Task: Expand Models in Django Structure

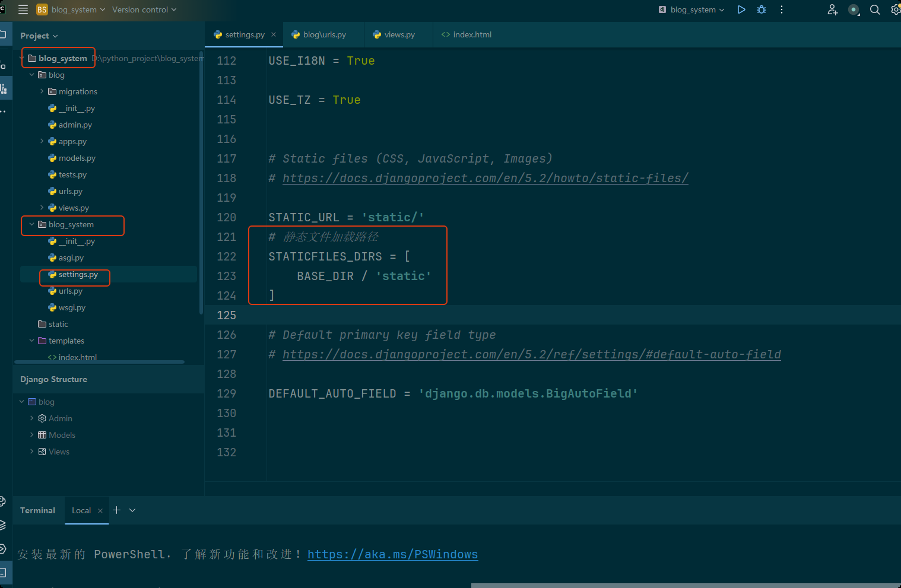Action: (32, 435)
